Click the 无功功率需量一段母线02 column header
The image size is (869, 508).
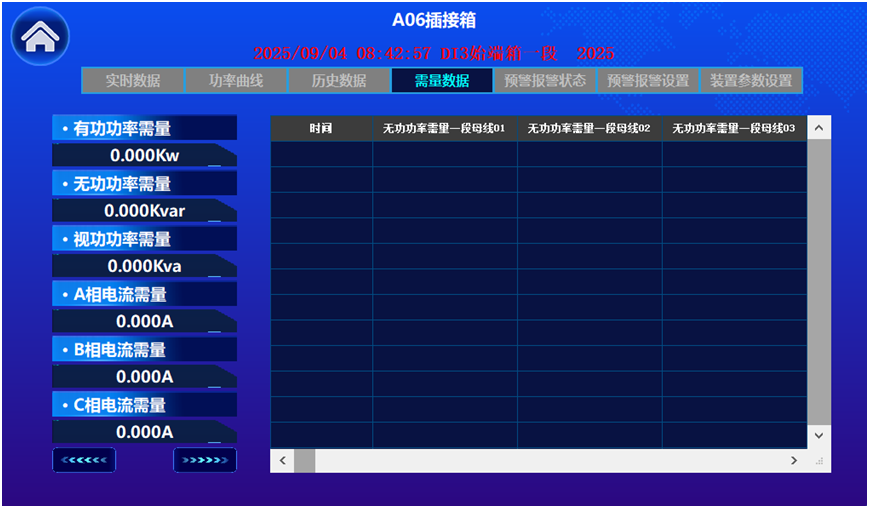590,129
